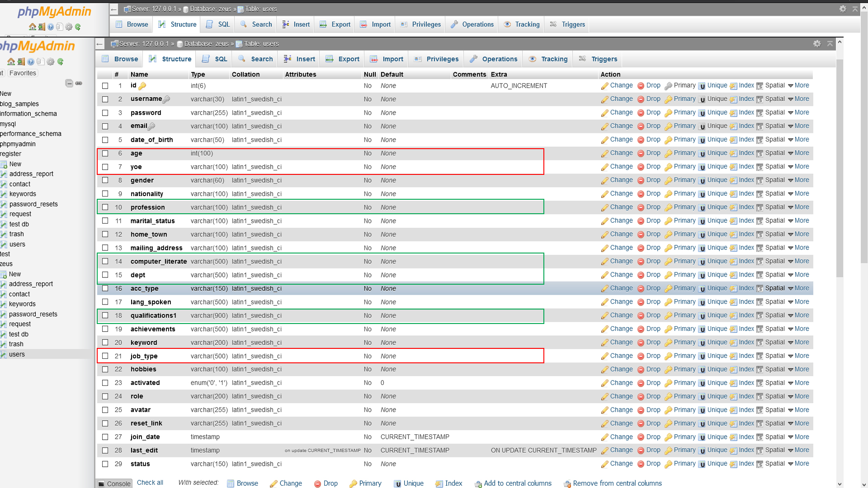Open the Console button at bottom left
This screenshot has width=868, height=488.
(114, 483)
